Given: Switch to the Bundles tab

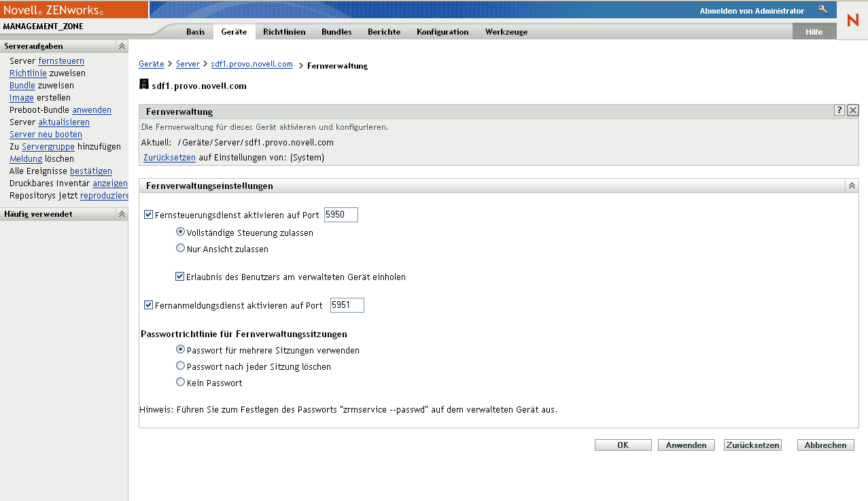Looking at the screenshot, I should click(x=336, y=32).
